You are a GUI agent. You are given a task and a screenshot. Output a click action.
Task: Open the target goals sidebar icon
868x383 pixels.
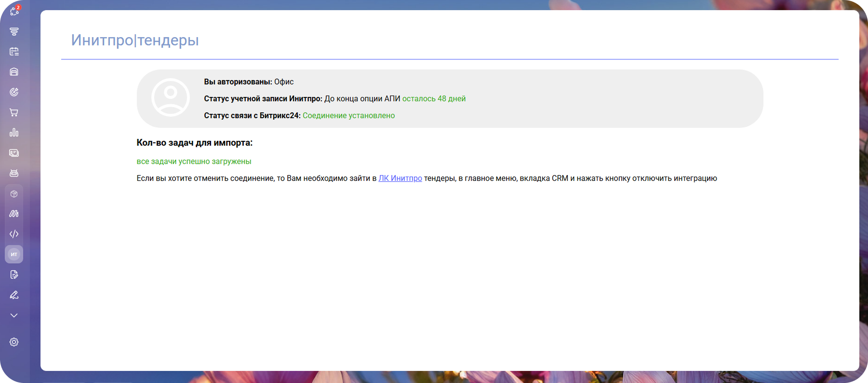pos(14,92)
